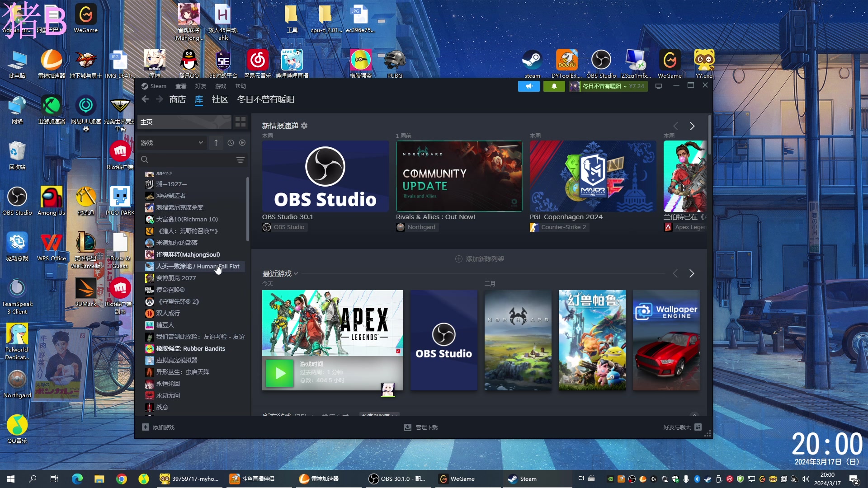Viewport: 868px width, 488px height.
Task: Open the 游戏 menu in the menu bar
Action: 221,86
